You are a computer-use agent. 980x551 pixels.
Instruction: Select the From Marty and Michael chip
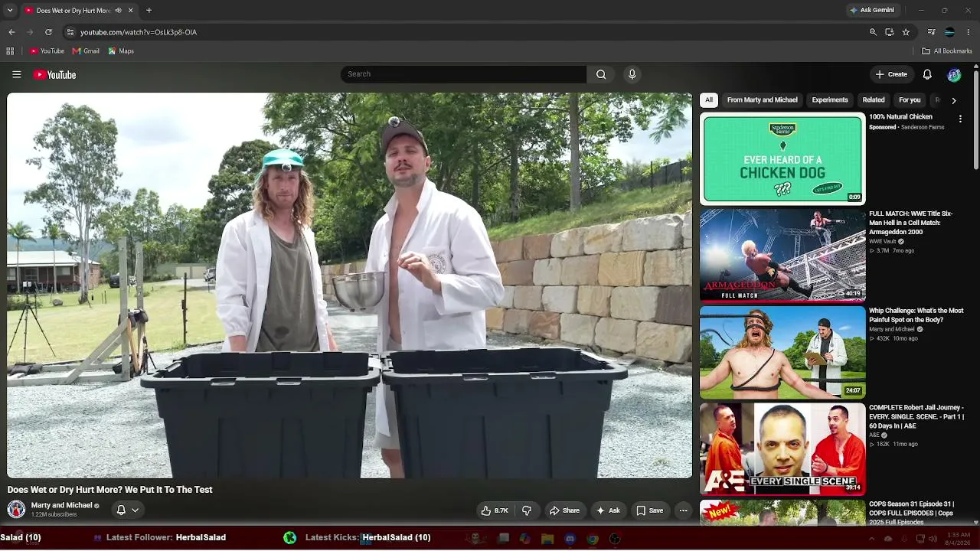763,100
